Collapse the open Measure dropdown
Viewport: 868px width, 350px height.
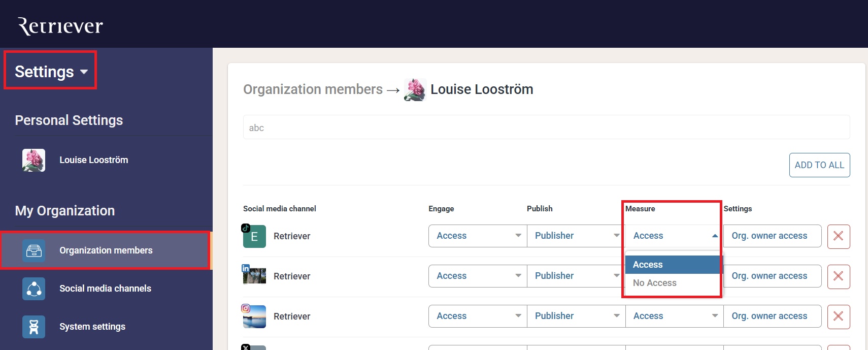[x=675, y=236]
